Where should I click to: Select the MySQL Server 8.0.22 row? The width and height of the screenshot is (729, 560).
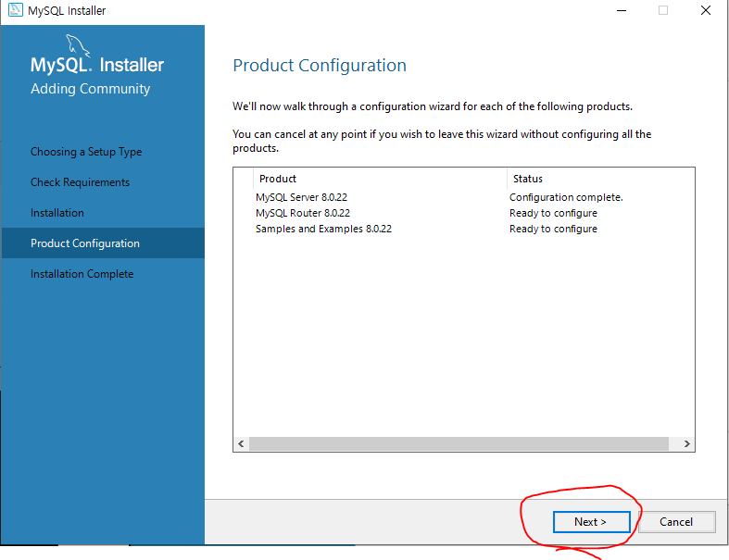tap(463, 197)
